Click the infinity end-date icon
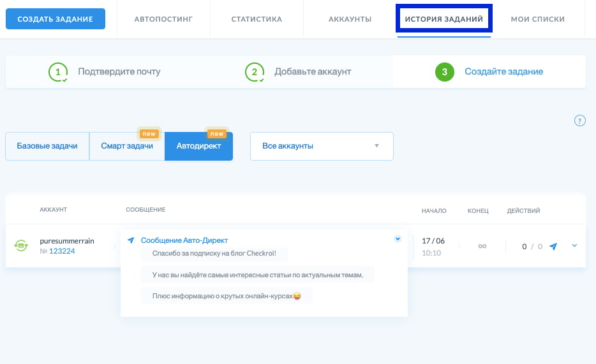The width and height of the screenshot is (596, 364). [x=482, y=246]
